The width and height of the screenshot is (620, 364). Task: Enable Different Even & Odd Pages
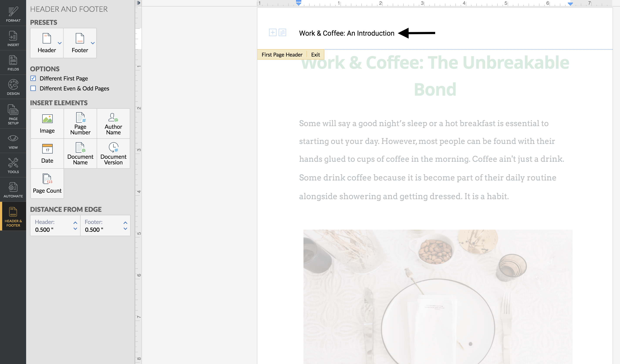(x=33, y=88)
